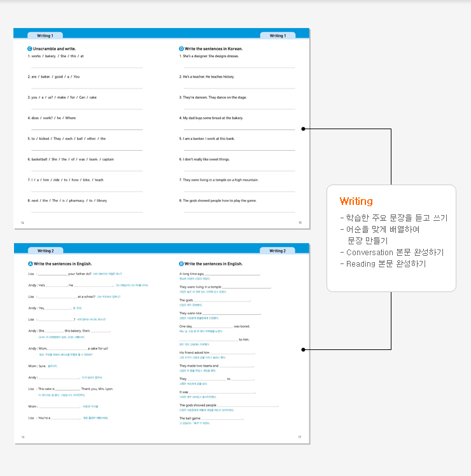
Task: Click the circled B icon in Writing 2
Action: pos(181,263)
